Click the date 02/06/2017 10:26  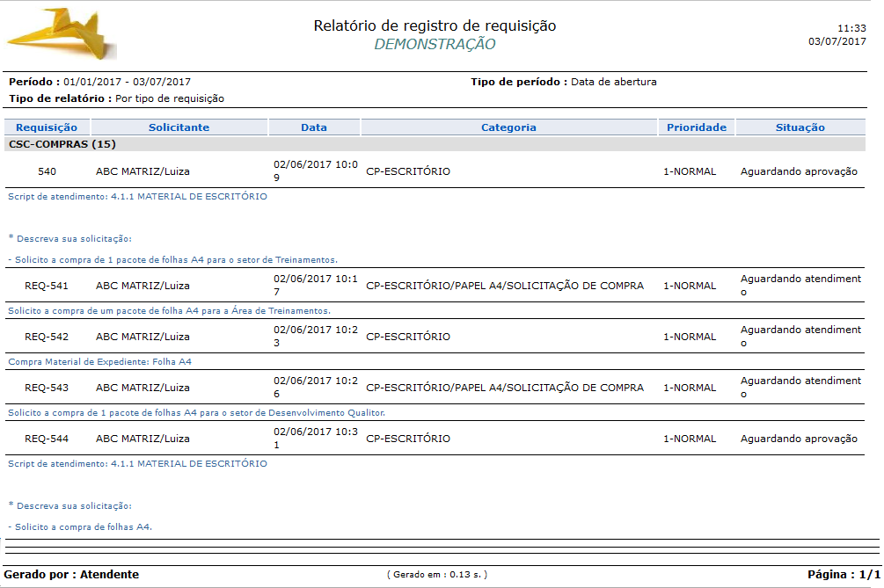pos(316,387)
